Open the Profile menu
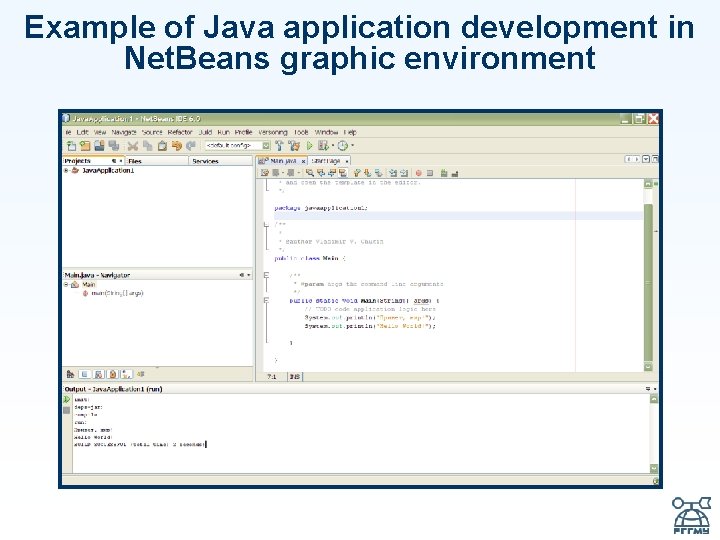Screen dimensions: 720x540 (243, 132)
